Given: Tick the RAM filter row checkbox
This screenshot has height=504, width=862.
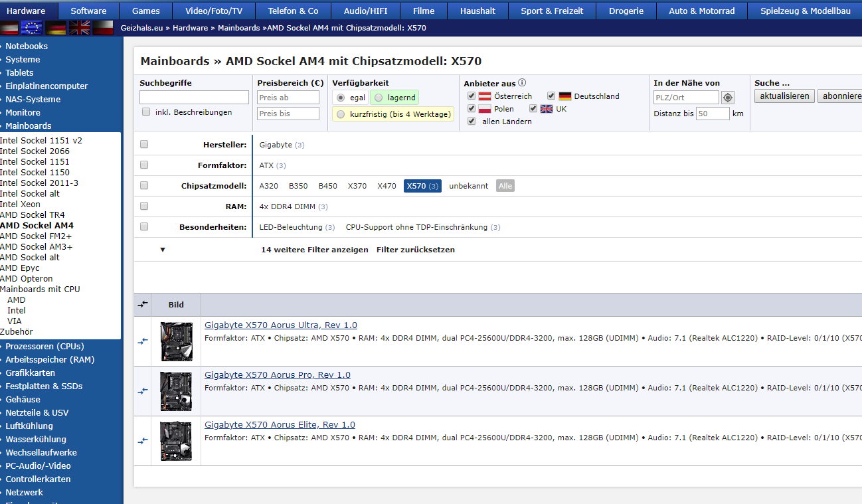Looking at the screenshot, I should click(144, 206).
